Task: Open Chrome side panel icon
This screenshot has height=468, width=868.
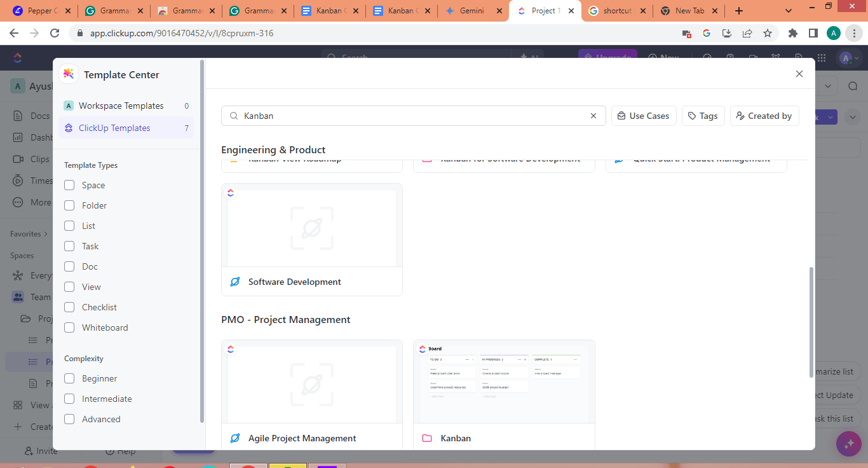Action: pyautogui.click(x=813, y=33)
